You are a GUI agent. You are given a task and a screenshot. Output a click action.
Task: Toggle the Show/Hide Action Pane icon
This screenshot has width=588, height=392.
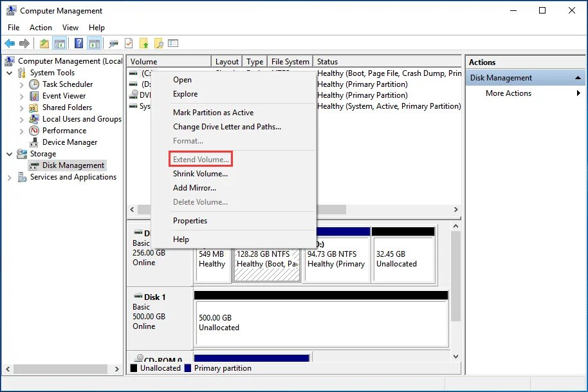94,44
